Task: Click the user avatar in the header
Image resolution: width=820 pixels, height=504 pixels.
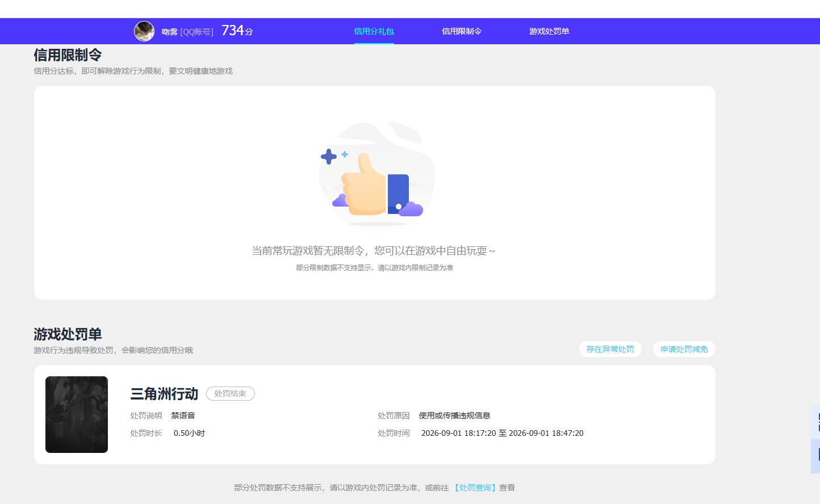Action: [x=144, y=31]
